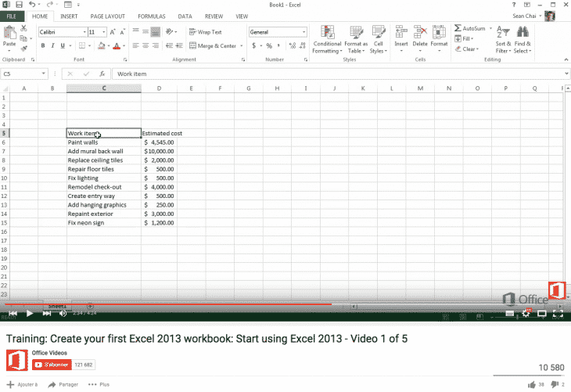The image size is (571, 392).
Task: Click the Name Box showing C5
Action: (23, 74)
